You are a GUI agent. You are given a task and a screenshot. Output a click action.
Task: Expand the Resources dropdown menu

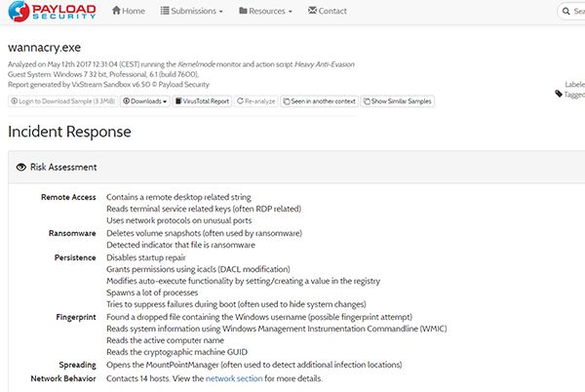[265, 11]
